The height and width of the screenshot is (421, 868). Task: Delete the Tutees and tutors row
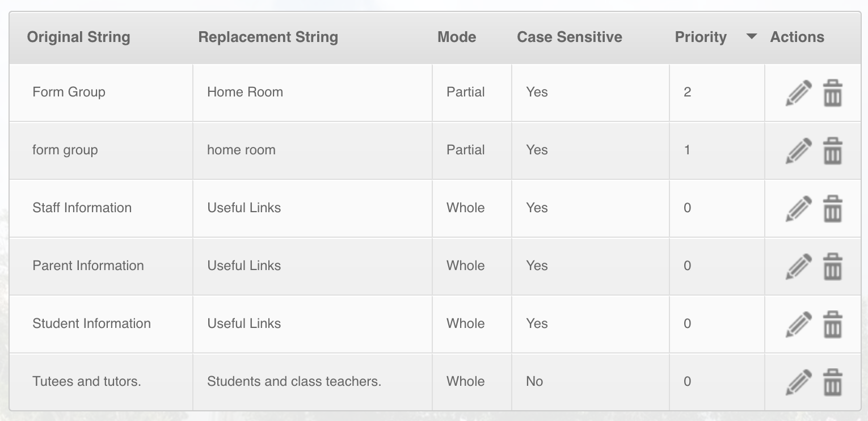[832, 382]
